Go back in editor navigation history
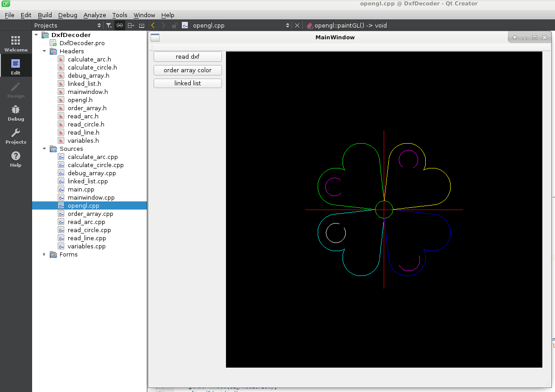 (x=153, y=26)
